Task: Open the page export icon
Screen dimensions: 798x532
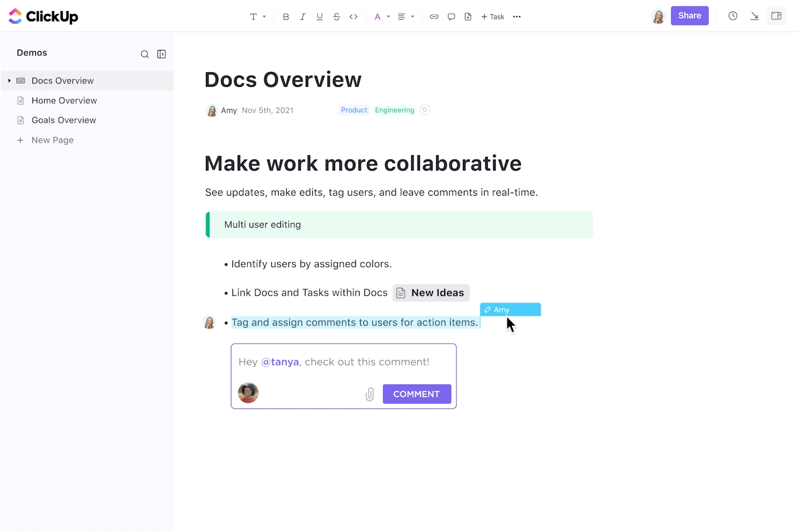Action: 468,16
